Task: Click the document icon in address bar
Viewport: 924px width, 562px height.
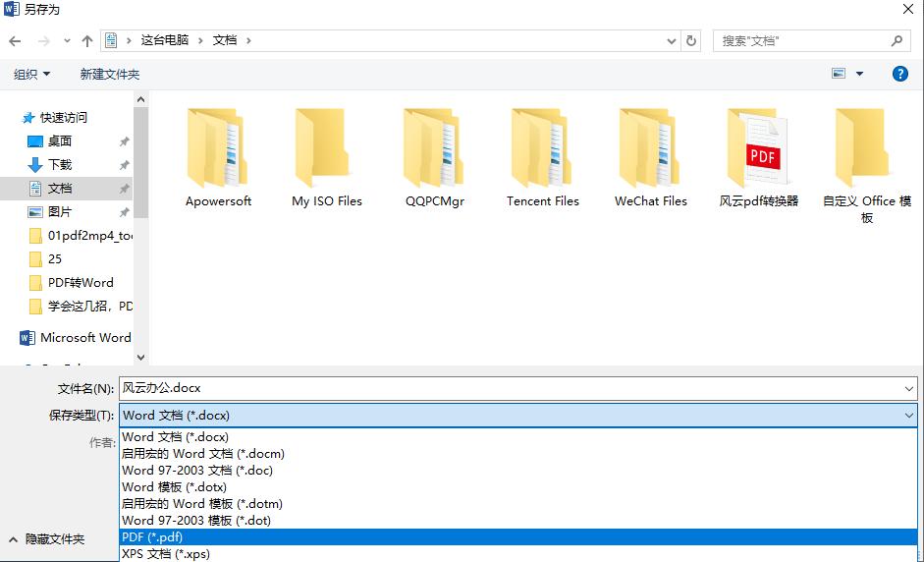Action: pyautogui.click(x=111, y=40)
